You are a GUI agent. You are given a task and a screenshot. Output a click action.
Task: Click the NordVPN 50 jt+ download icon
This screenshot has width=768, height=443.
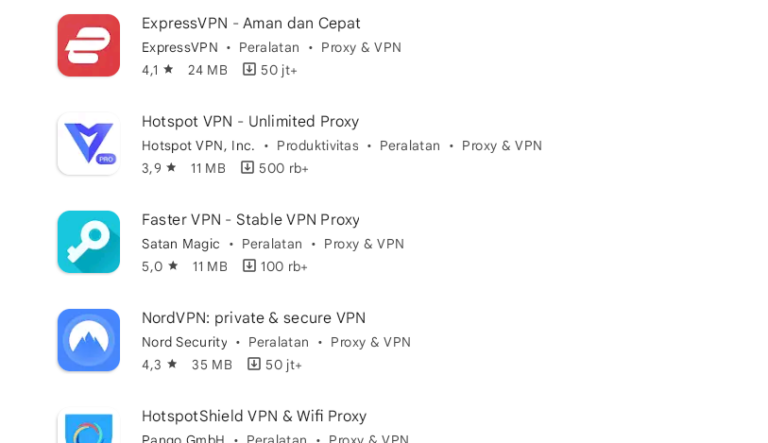point(254,364)
